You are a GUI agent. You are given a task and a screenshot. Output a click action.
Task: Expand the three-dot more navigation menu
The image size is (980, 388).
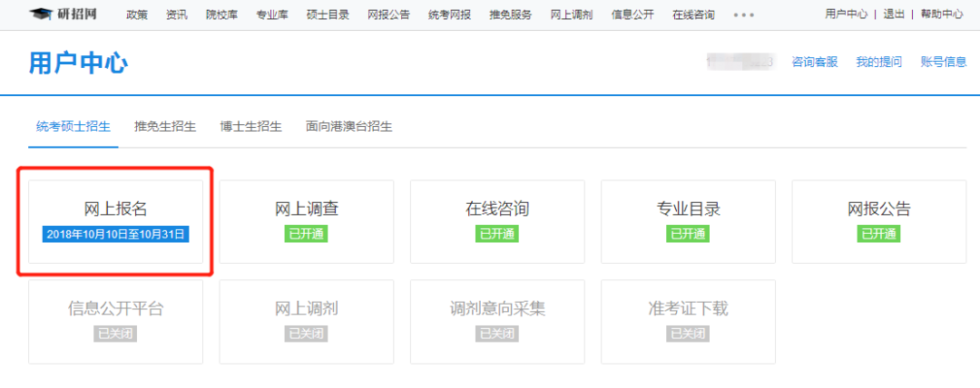click(743, 15)
